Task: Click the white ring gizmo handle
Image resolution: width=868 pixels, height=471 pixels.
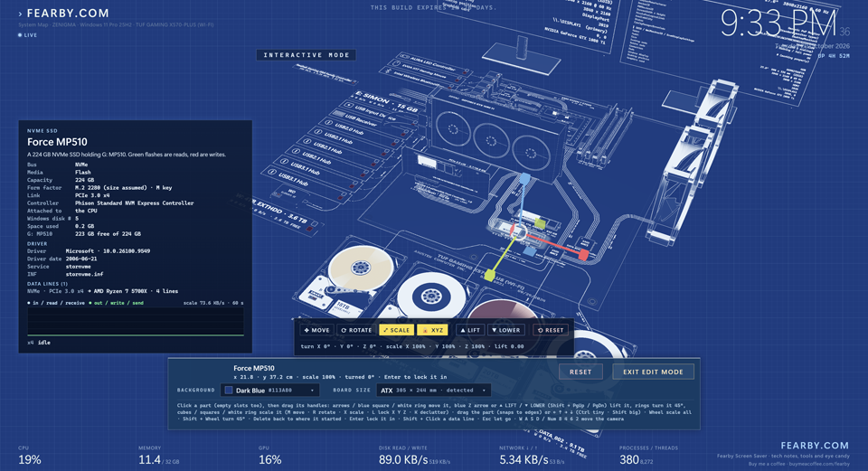Action: tap(519, 233)
